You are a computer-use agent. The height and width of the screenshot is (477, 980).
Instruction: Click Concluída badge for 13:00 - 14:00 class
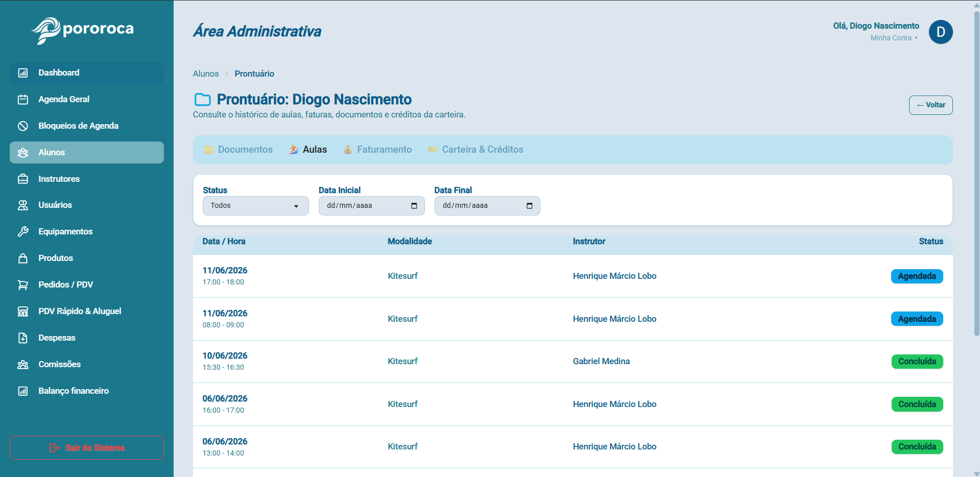(x=917, y=447)
